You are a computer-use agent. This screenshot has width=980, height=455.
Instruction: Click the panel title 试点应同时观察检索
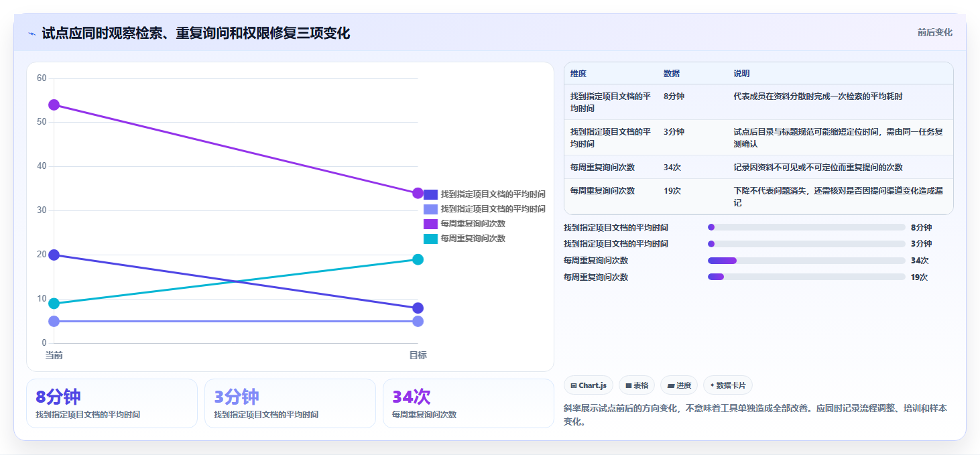(196, 34)
